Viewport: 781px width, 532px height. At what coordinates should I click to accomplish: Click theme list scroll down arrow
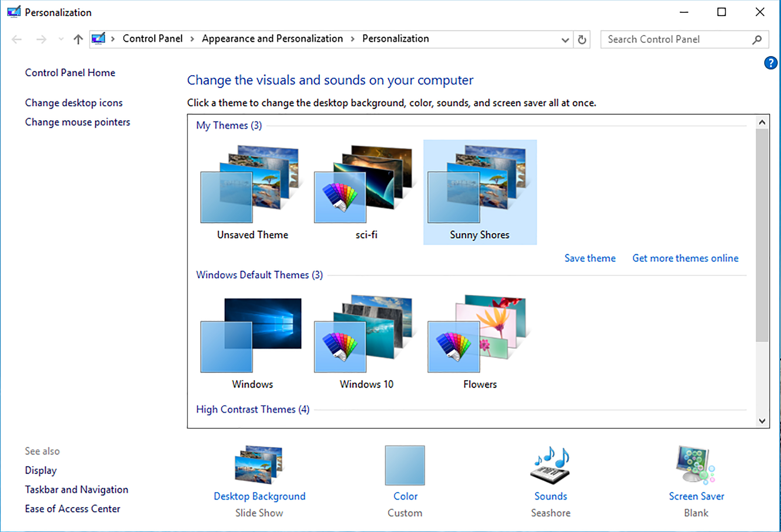click(762, 421)
